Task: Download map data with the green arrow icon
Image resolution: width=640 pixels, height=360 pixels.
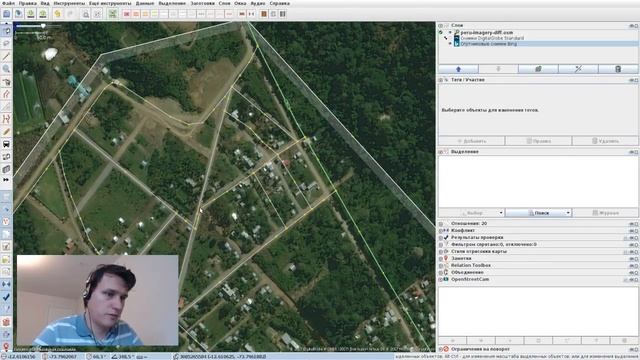Action: tap(31, 14)
